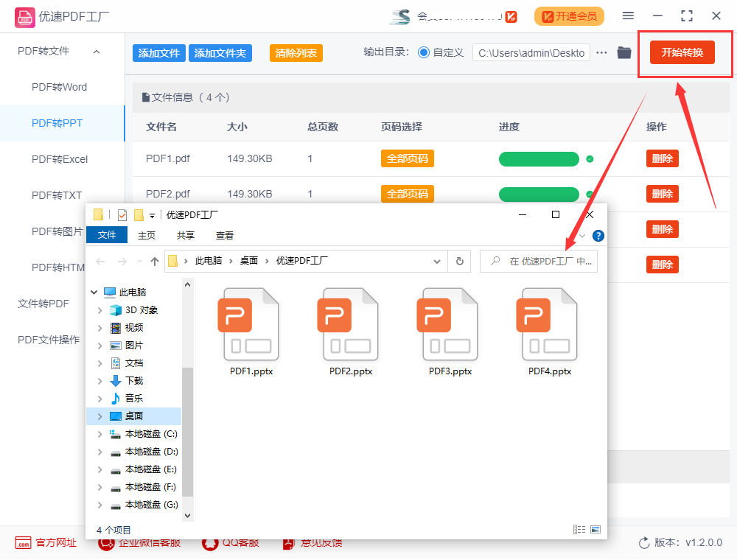Click the Explorer search box
Screen dimensions: 737x560
tap(539, 261)
